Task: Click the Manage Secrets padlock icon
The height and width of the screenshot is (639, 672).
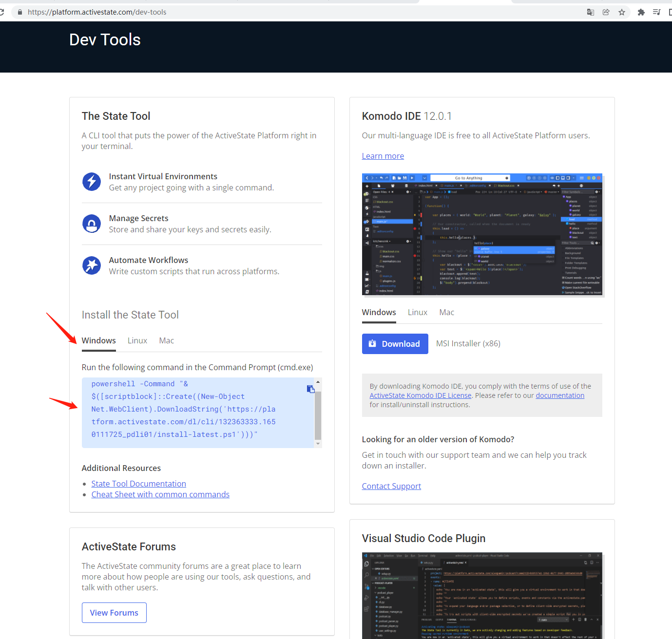Action: pos(92,224)
